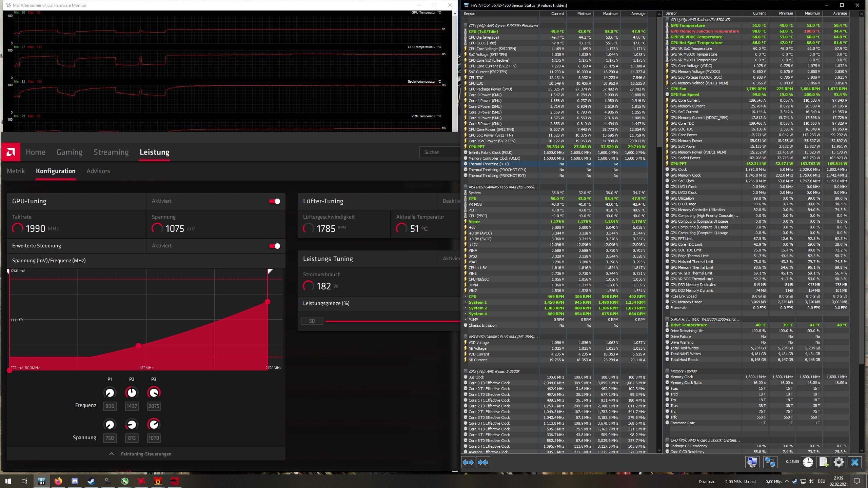Click the volume speaker tray icon
Screen dimensions: 868x488
tap(811, 481)
